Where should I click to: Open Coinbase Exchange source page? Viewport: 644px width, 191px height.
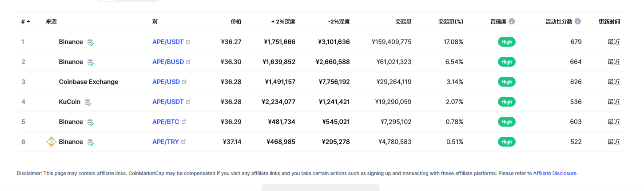tap(88, 82)
